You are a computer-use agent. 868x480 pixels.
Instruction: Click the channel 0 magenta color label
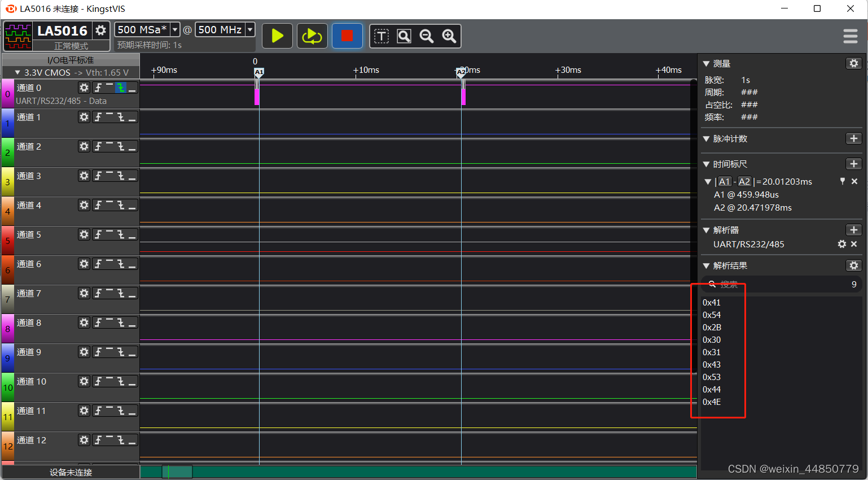[8, 94]
